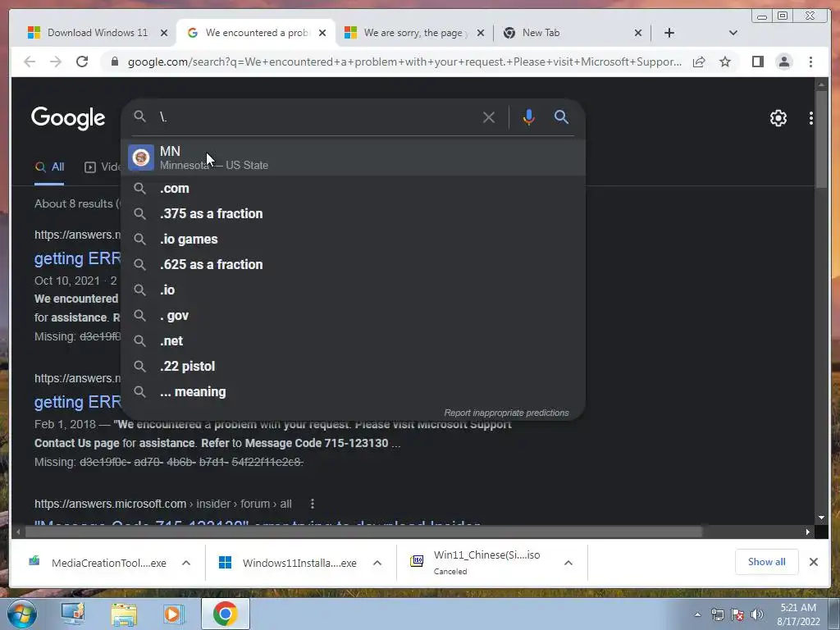840x630 pixels.
Task: Choose the MN Minnesota suggestion
Action: (x=353, y=158)
